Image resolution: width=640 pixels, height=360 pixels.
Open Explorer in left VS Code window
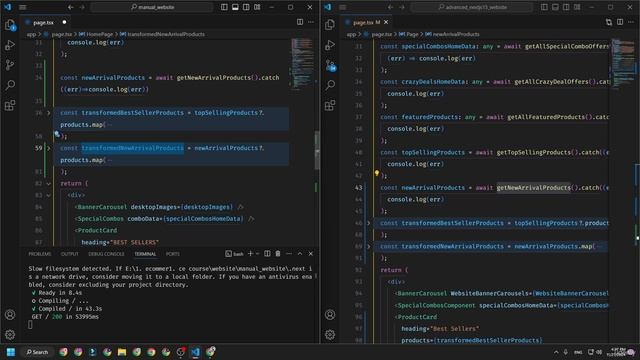coord(10,25)
